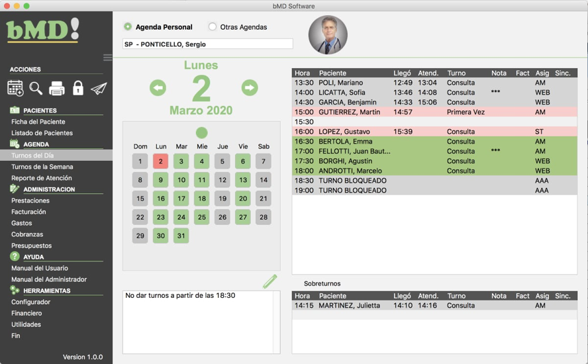Select day 27 in the calendar

point(243,217)
